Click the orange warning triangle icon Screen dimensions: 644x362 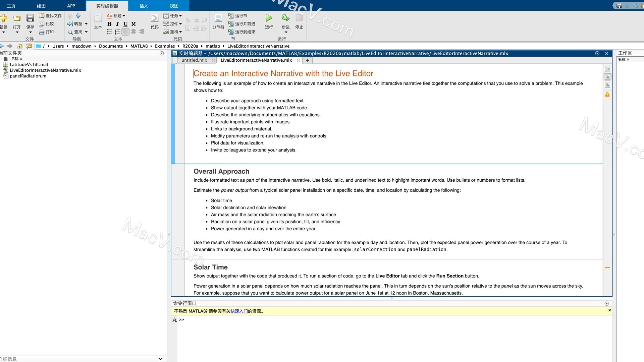[x=607, y=95]
